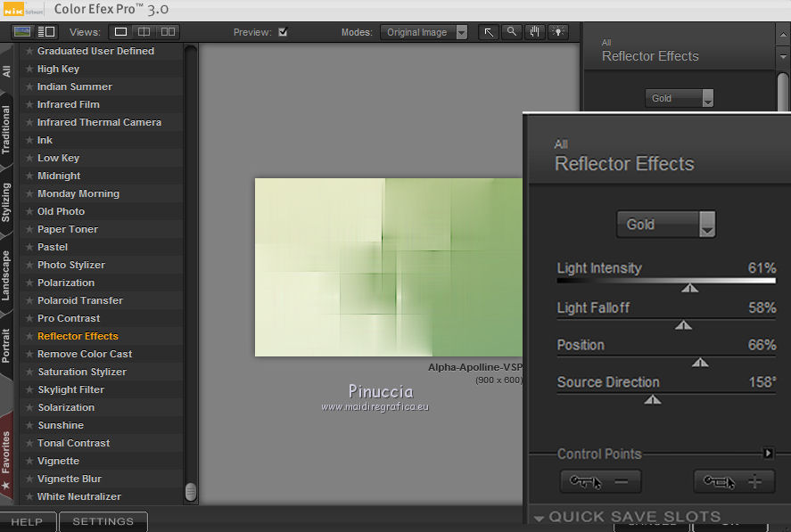Viewport: 791px width, 532px height.
Task: Open the Favorites category tab
Action: tap(6, 456)
